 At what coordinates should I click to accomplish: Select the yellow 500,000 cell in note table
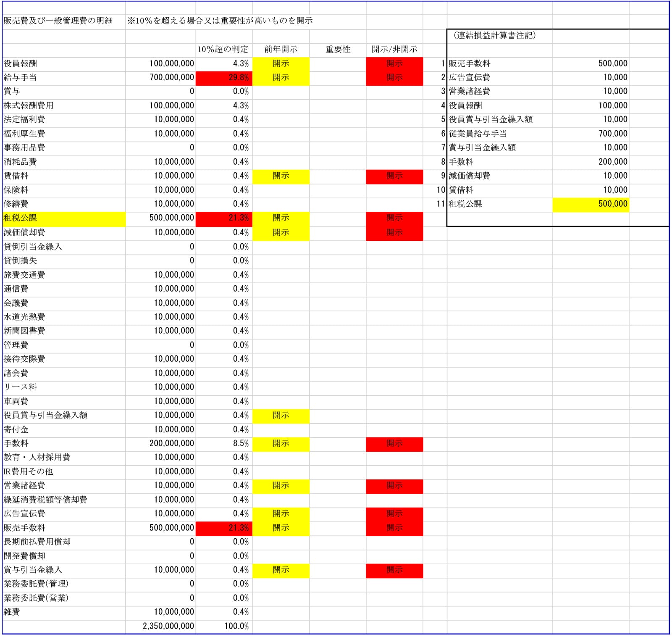pos(590,204)
